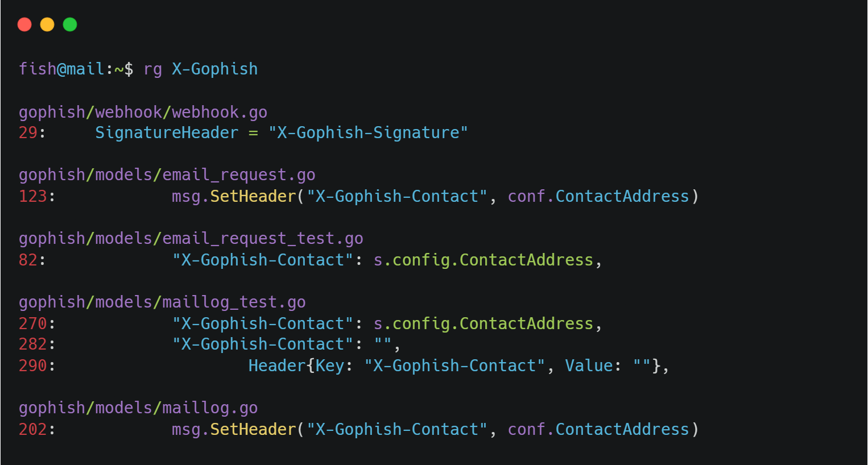Image resolution: width=868 pixels, height=465 pixels.
Task: Open the gophish/models/maillog.go file path
Action: [x=138, y=408]
